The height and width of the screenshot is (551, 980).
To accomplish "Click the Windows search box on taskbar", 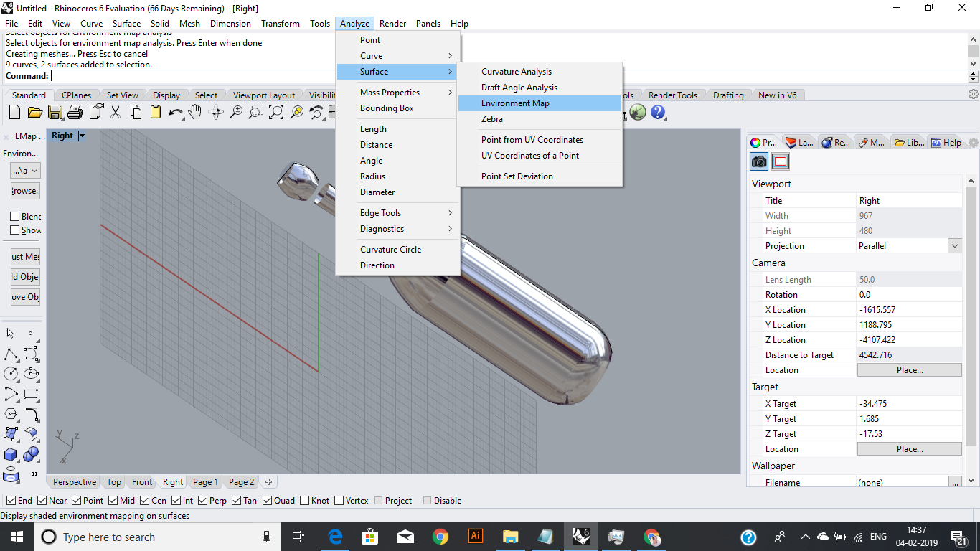I will 157,537.
